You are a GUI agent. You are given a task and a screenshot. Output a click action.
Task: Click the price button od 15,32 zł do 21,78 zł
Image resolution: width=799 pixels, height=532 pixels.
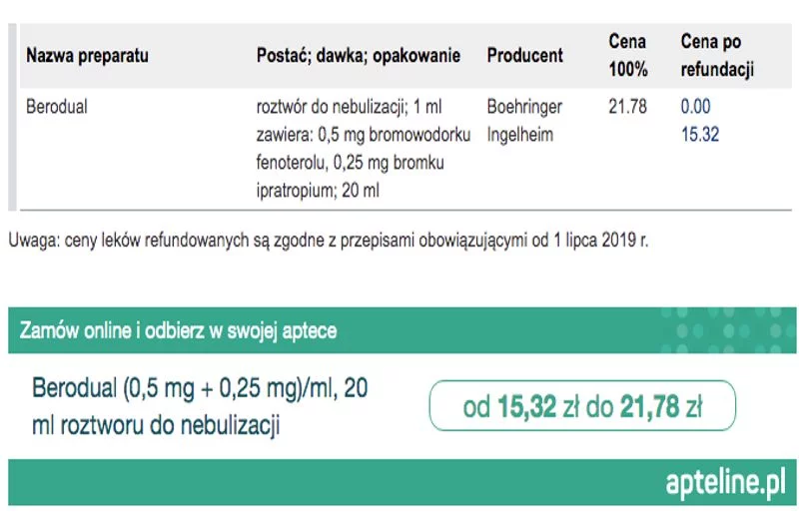[x=582, y=406]
